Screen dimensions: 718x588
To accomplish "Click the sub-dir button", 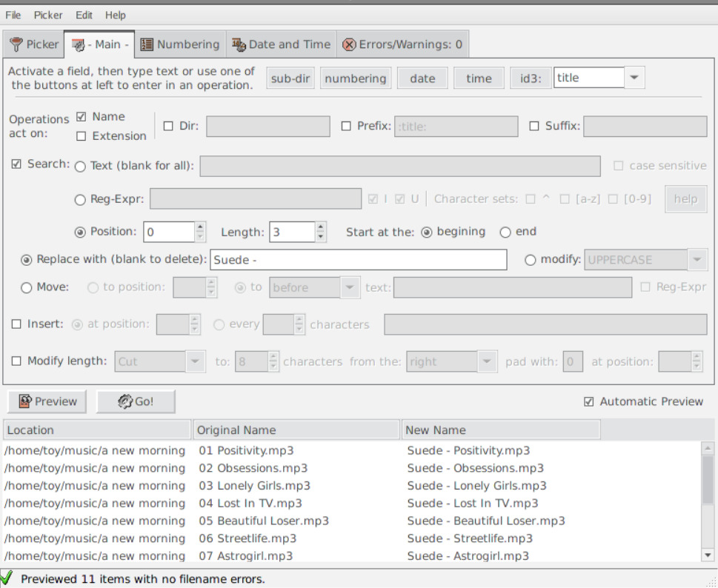I will pyautogui.click(x=290, y=78).
